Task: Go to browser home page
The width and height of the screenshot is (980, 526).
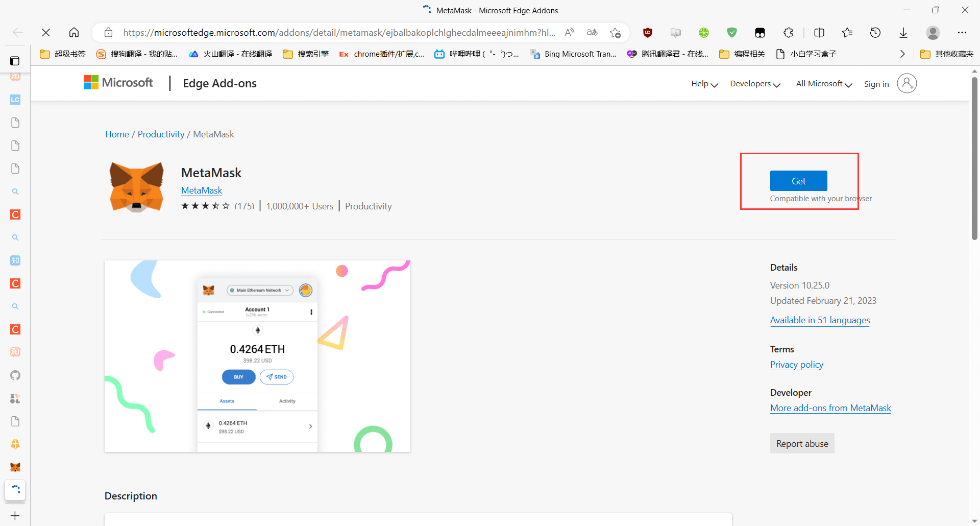Action: [74, 33]
